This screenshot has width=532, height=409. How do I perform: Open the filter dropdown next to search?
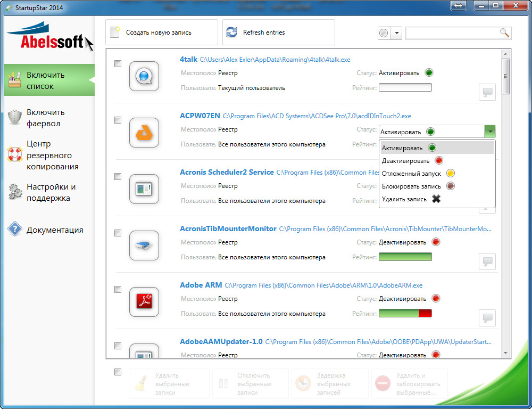point(397,34)
